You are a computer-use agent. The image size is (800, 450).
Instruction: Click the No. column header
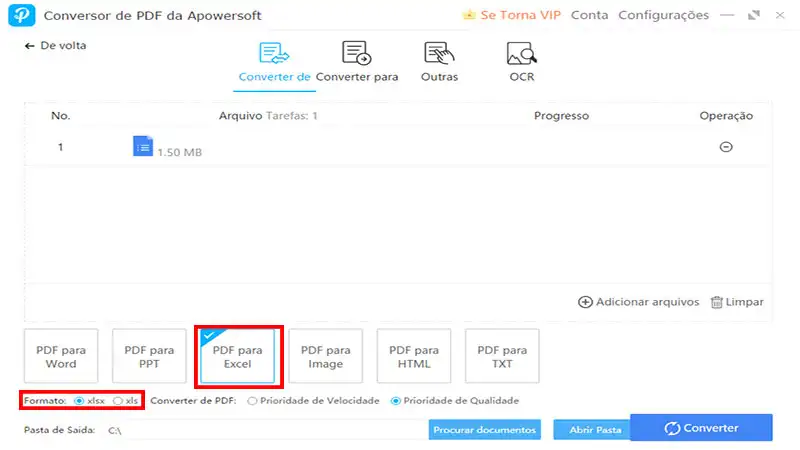click(x=61, y=116)
